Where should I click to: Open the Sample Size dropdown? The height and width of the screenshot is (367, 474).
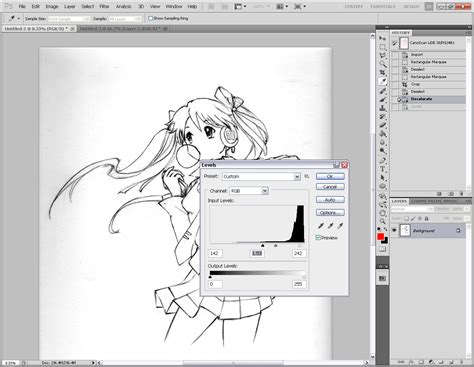coord(69,19)
